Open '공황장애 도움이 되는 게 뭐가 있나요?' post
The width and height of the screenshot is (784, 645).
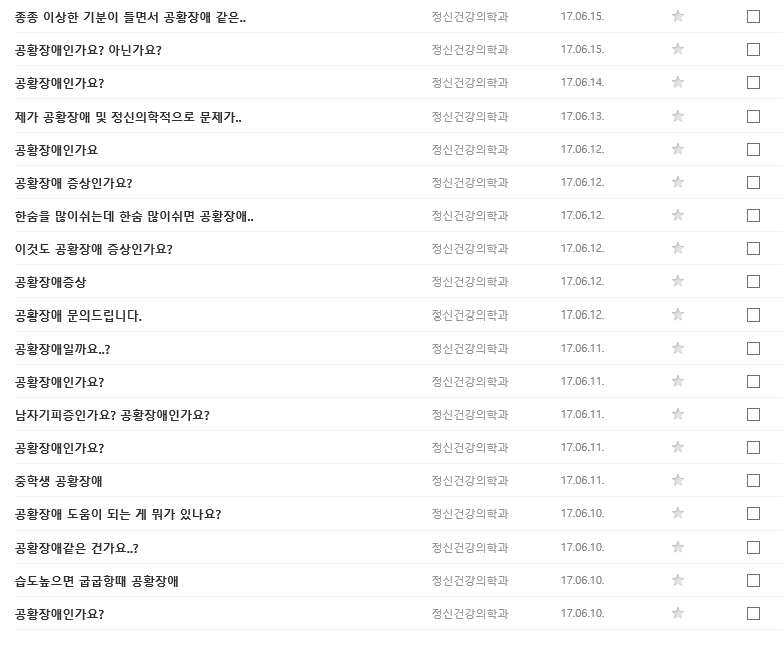tap(118, 514)
